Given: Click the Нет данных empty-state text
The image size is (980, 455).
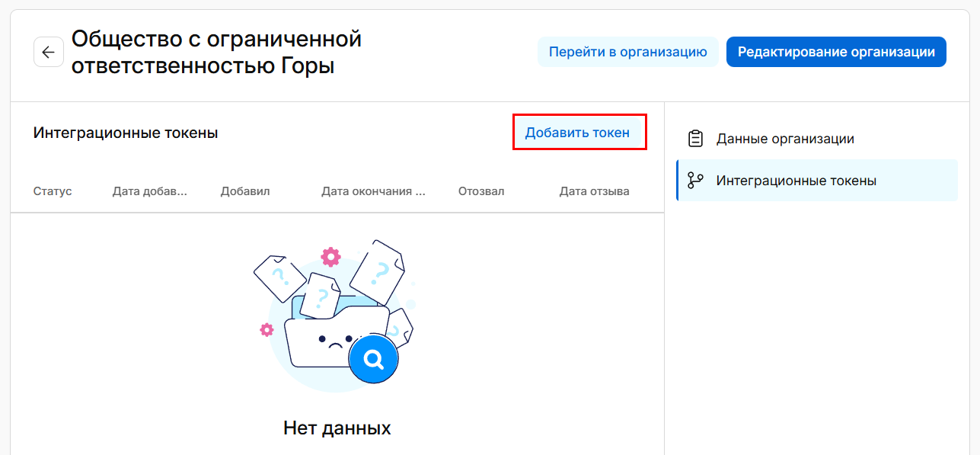Looking at the screenshot, I should tap(337, 428).
